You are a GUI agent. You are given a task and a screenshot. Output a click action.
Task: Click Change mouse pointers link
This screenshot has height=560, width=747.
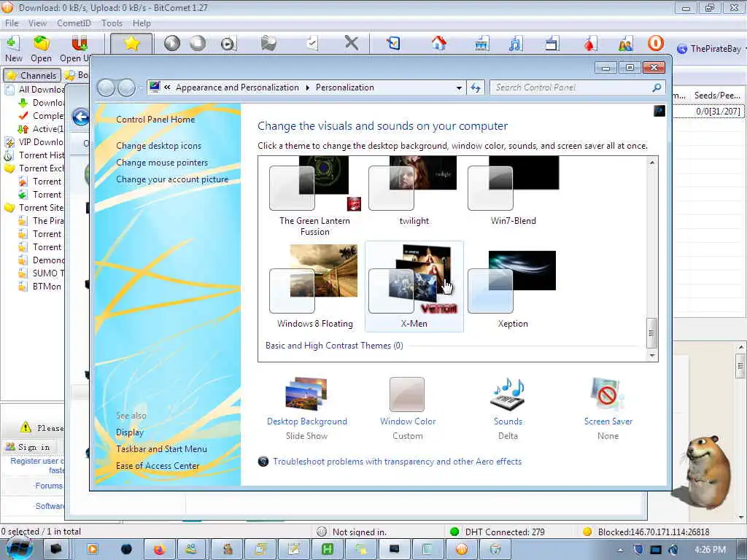pyautogui.click(x=162, y=163)
